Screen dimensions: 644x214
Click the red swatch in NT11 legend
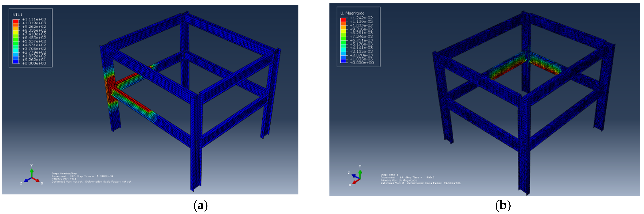(16, 21)
